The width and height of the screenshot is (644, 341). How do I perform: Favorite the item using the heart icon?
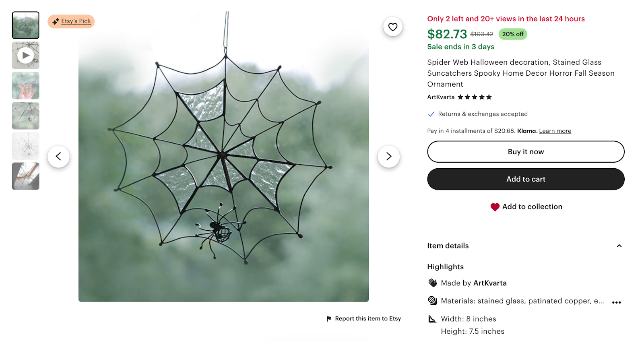(392, 26)
